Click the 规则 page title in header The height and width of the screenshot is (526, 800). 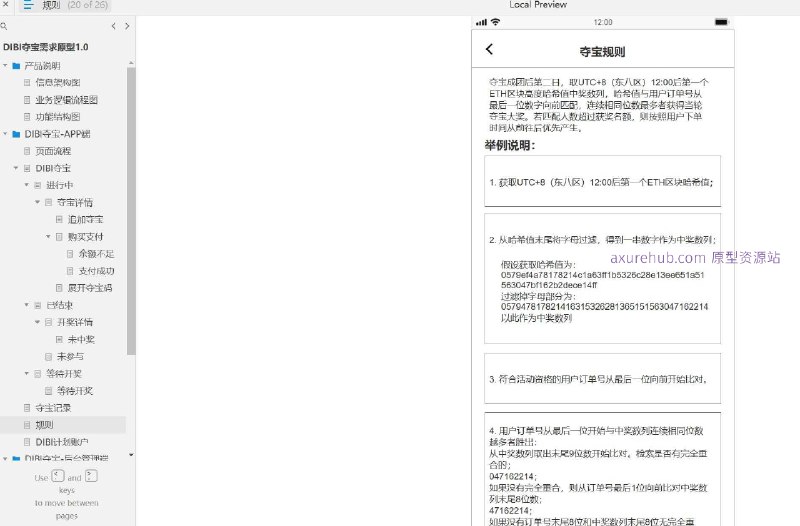(x=51, y=5)
